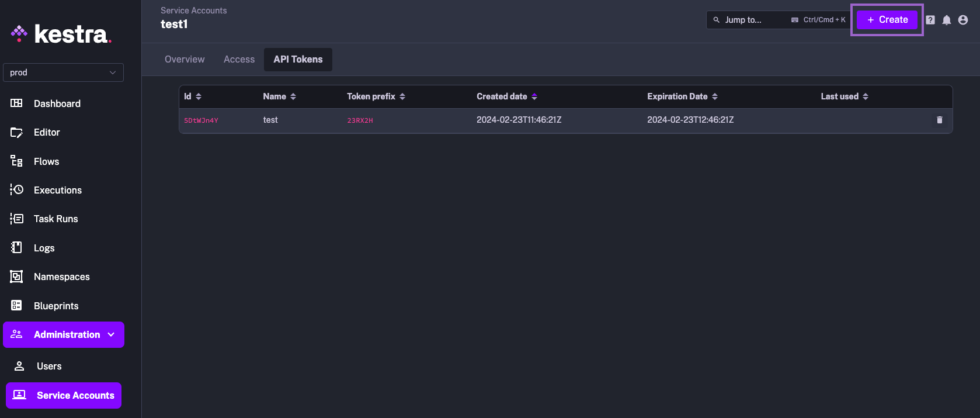Open the prod tenant dropdown
This screenshot has width=980, height=418.
pyautogui.click(x=63, y=72)
